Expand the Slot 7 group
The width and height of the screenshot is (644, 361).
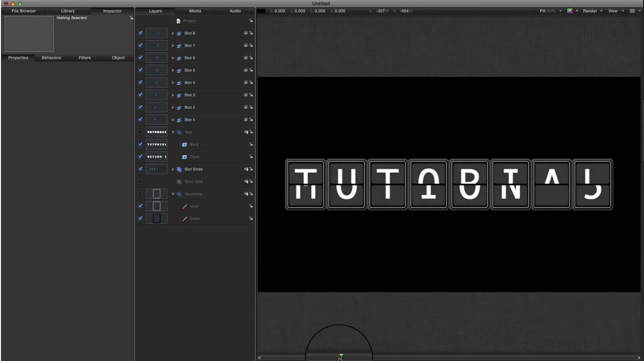[173, 46]
